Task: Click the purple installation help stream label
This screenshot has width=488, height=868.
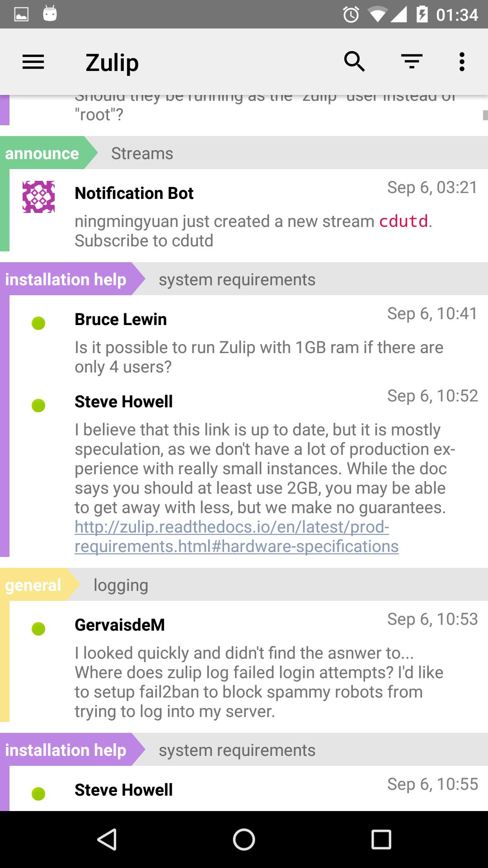Action: coord(65,279)
